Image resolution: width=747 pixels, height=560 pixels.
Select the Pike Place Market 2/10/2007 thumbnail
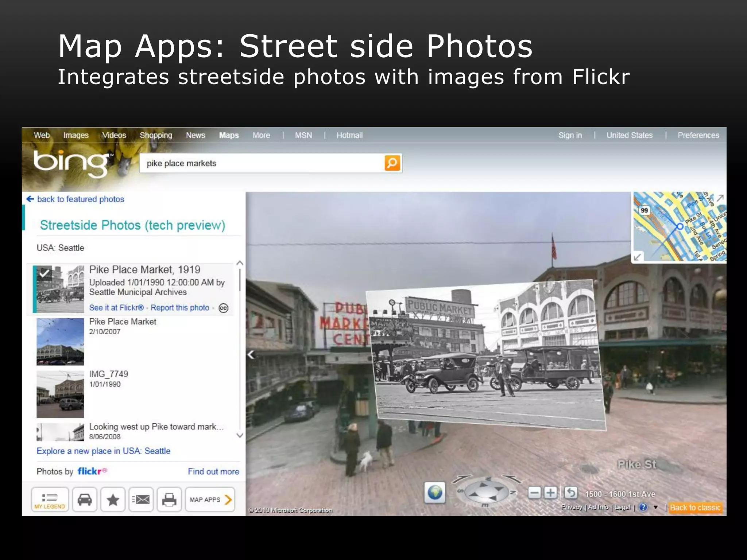point(60,342)
